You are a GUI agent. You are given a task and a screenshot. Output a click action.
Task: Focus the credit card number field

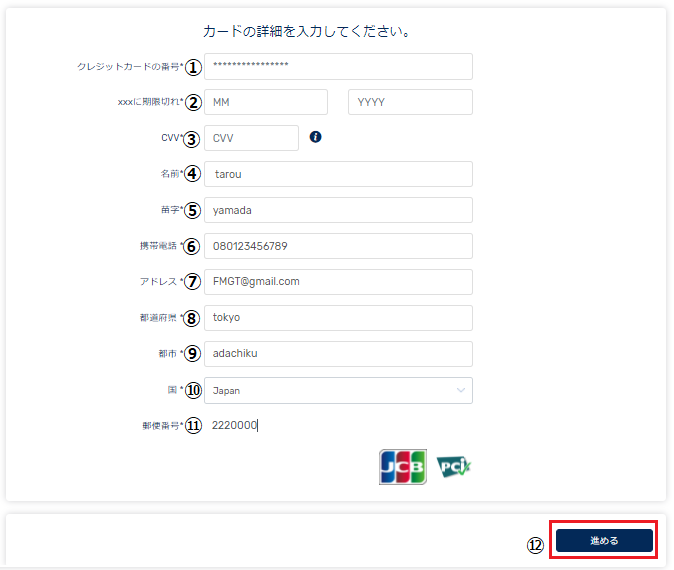coord(338,66)
